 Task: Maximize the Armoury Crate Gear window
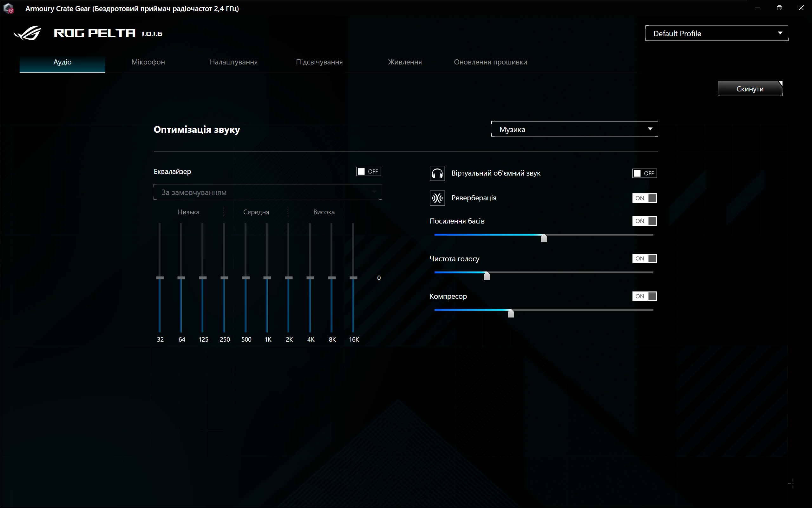click(779, 8)
